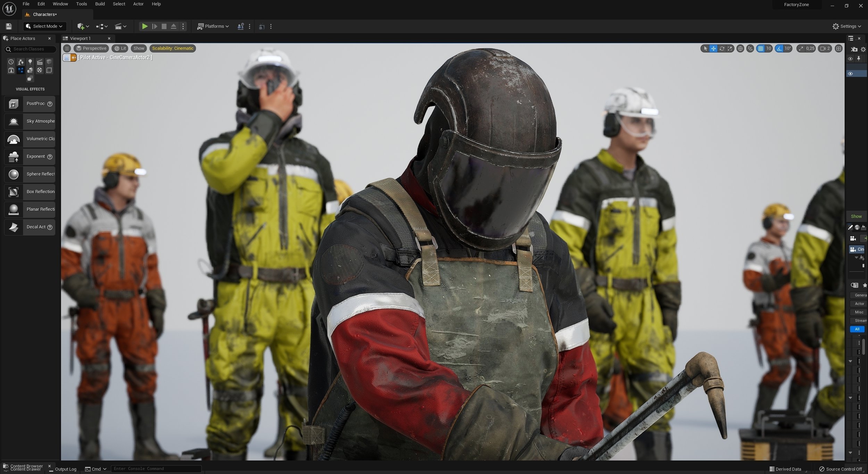
Task: Click the Search Classes field
Action: coord(31,49)
